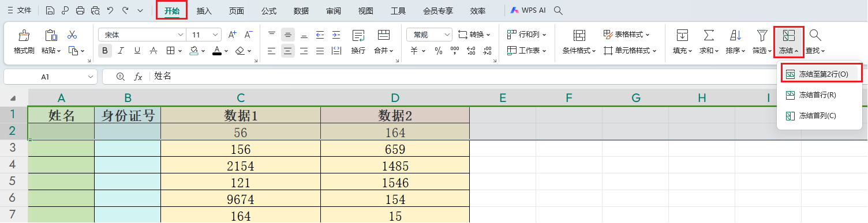Click the Copy icon below the scissors

coord(73,51)
